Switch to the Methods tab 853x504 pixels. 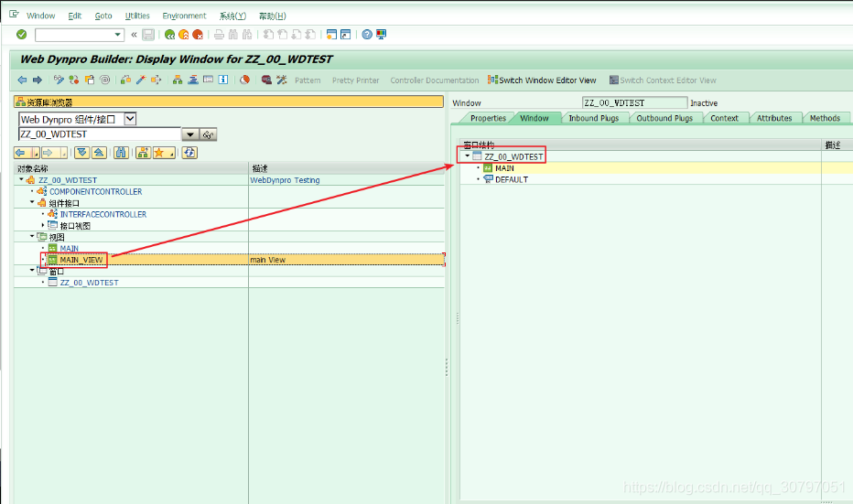pos(825,118)
